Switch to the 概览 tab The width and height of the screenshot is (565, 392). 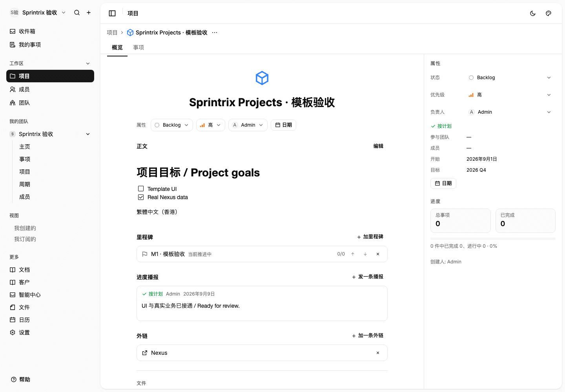click(117, 47)
